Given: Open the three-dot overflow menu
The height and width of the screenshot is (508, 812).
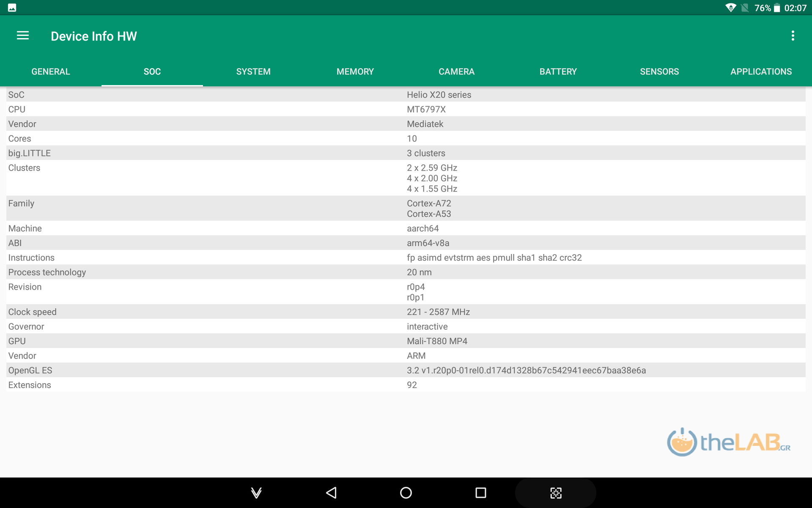Looking at the screenshot, I should pyautogui.click(x=793, y=36).
